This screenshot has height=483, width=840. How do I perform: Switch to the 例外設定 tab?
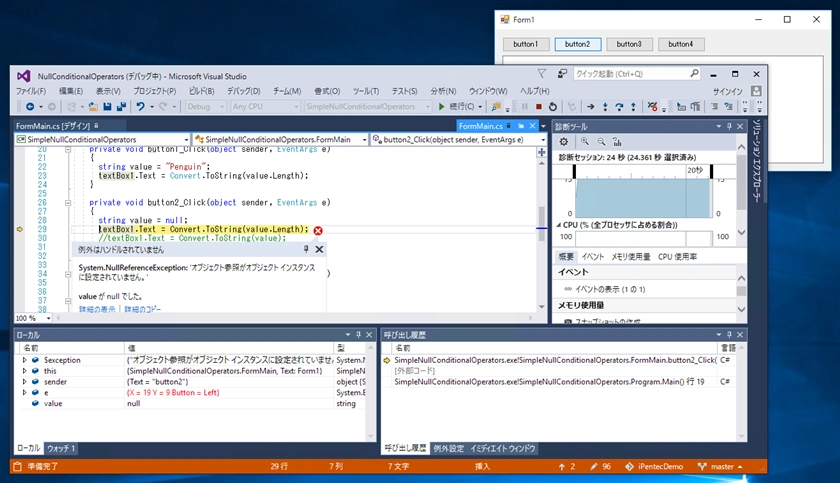[448, 448]
